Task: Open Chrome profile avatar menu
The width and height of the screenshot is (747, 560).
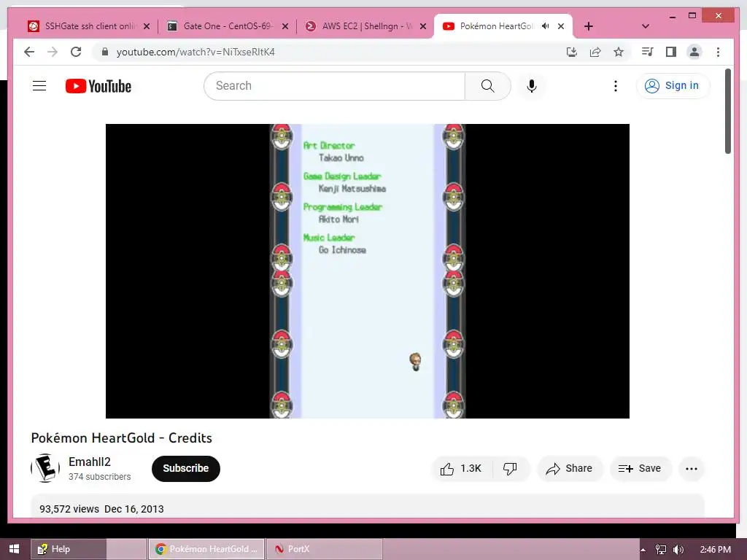Action: [694, 52]
